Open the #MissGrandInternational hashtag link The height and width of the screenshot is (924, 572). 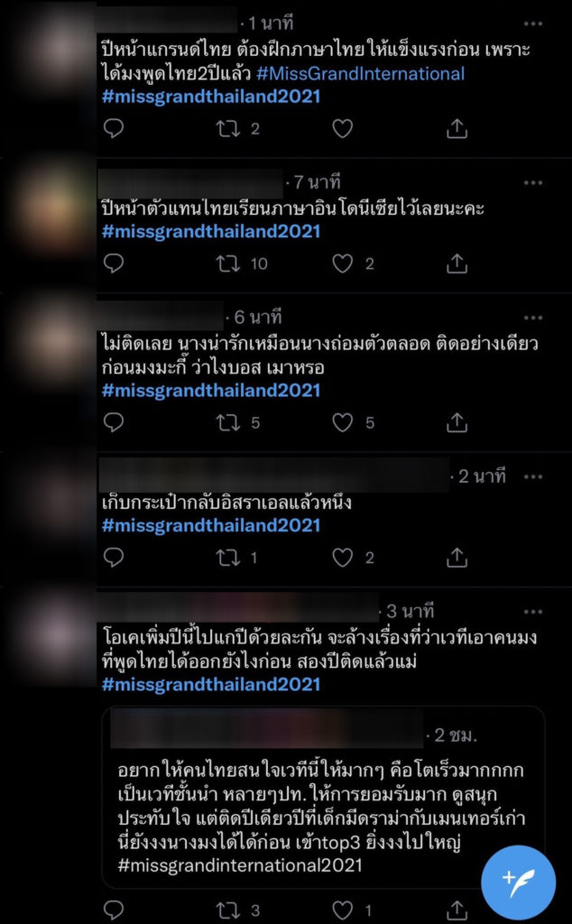(361, 74)
